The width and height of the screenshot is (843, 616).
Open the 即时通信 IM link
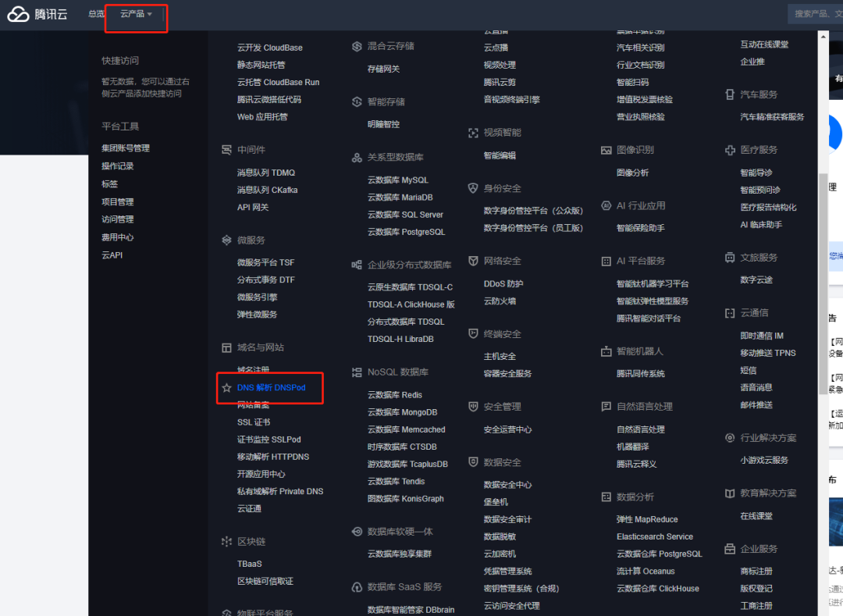pyautogui.click(x=762, y=336)
